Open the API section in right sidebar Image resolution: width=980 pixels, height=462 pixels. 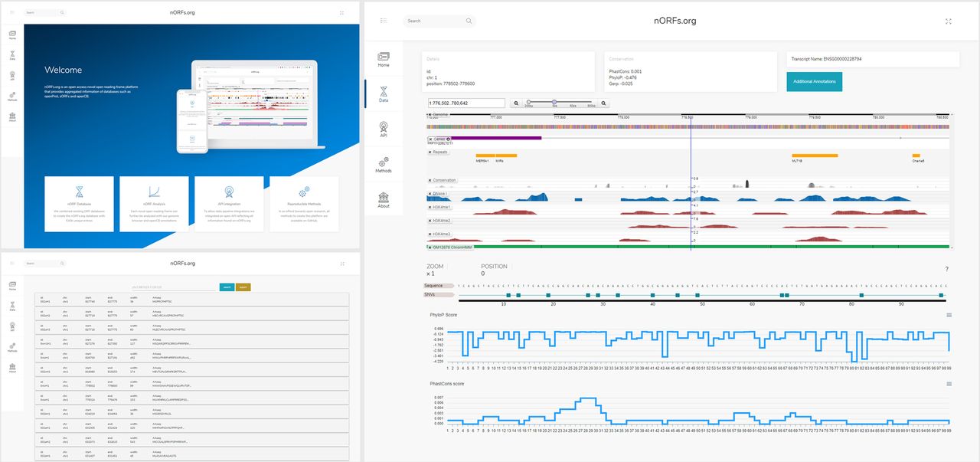tap(384, 129)
